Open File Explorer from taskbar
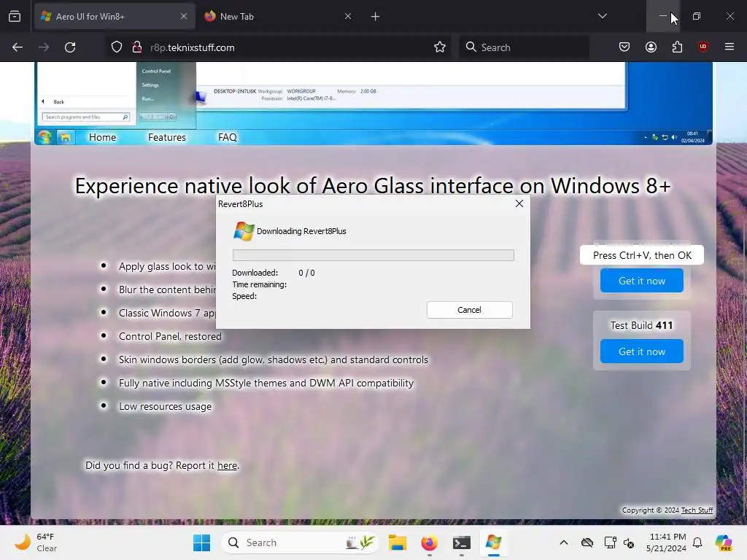 click(x=398, y=542)
